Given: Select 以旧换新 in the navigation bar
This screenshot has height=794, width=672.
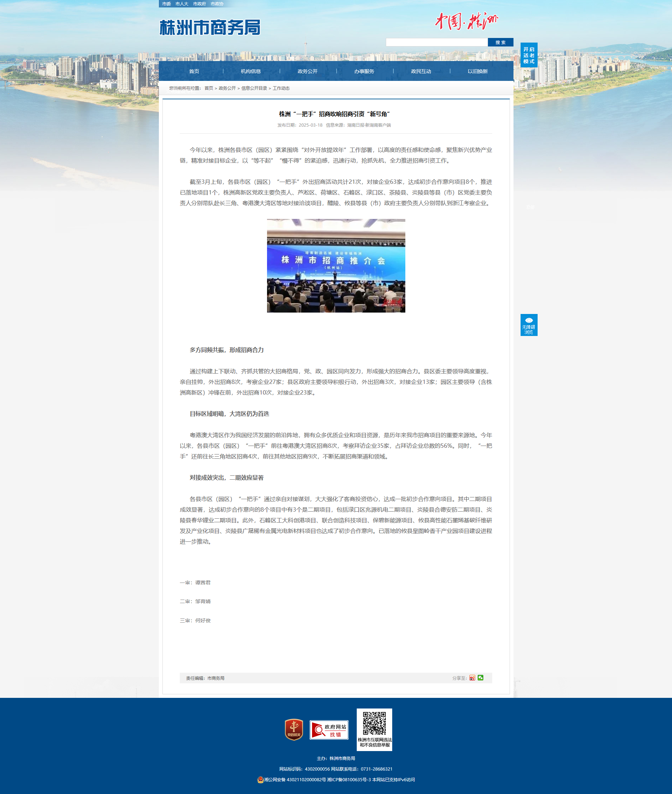Looking at the screenshot, I should pyautogui.click(x=477, y=71).
